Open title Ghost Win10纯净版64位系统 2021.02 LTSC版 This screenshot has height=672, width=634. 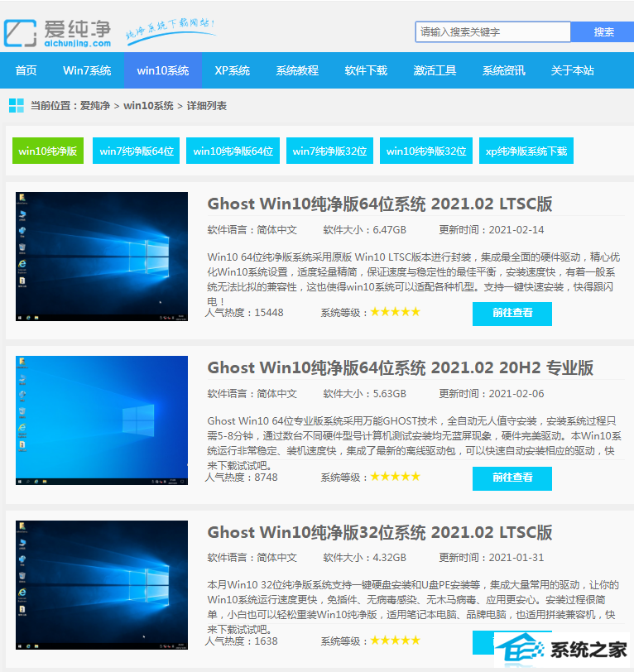click(x=380, y=204)
